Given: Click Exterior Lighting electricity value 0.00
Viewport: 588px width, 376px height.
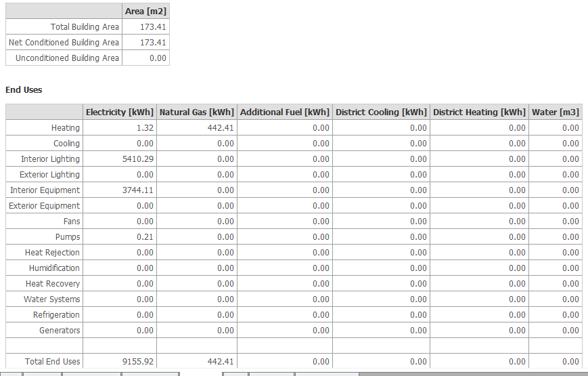Looking at the screenshot, I should point(145,175).
